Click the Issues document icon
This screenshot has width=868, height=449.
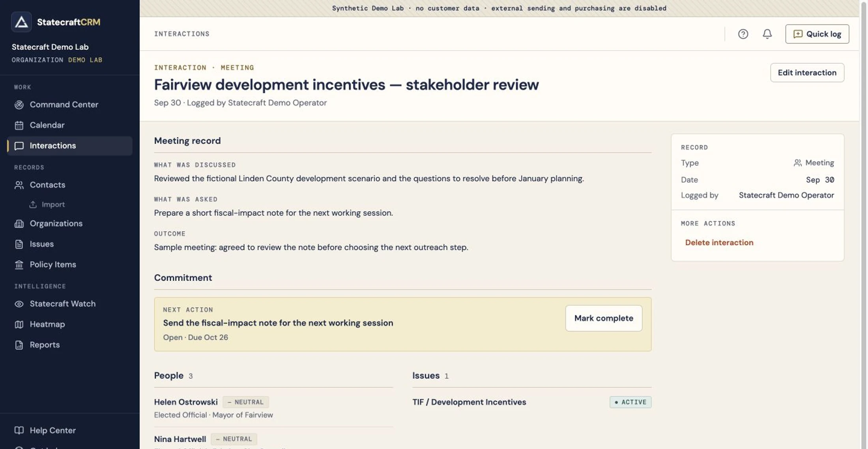click(x=19, y=244)
